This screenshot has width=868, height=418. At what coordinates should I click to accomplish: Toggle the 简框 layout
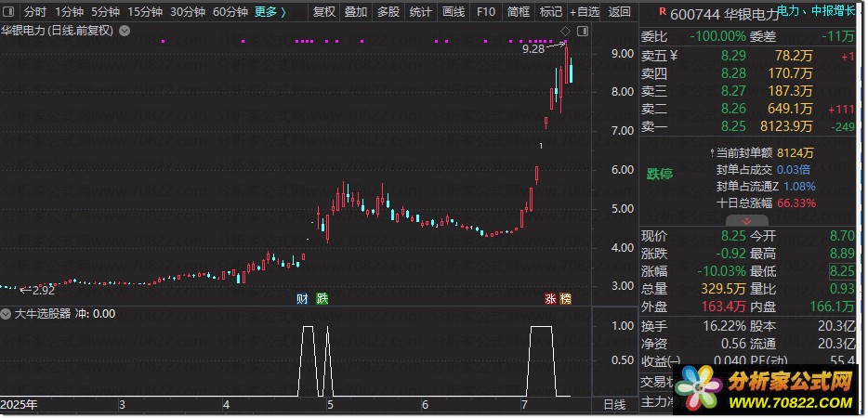519,12
